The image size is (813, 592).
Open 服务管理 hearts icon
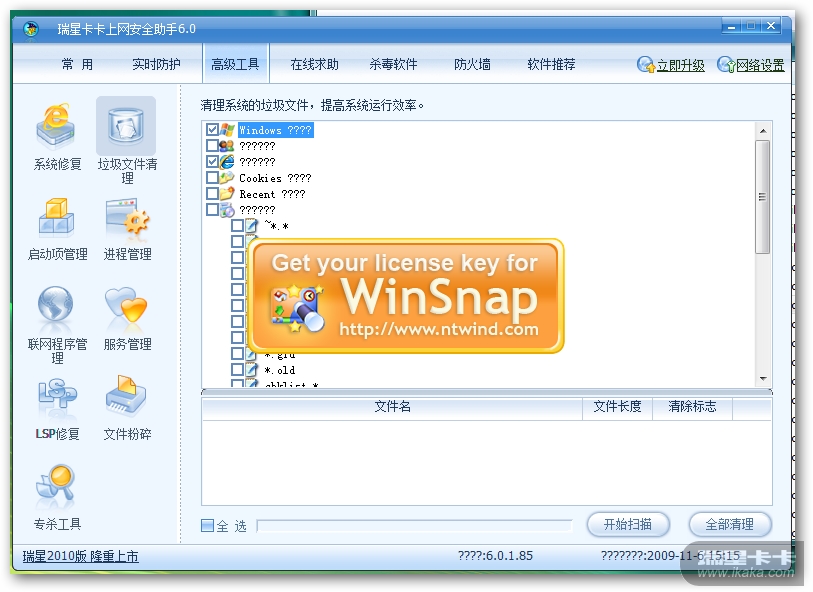click(x=126, y=307)
